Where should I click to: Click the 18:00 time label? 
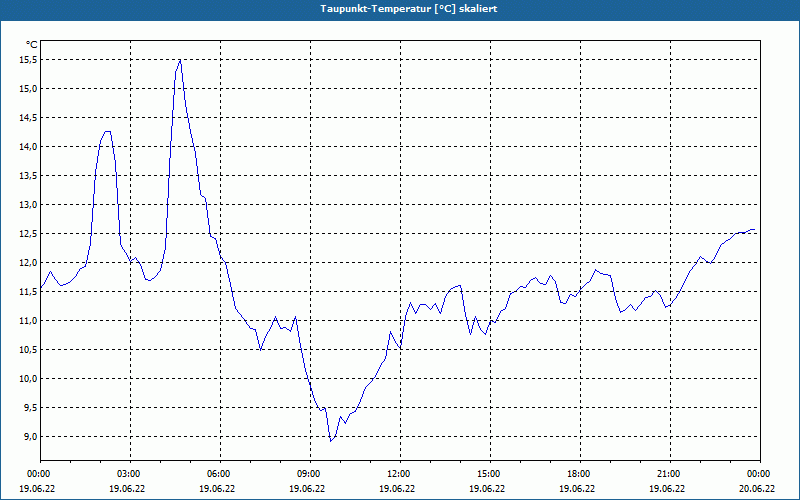click(578, 473)
